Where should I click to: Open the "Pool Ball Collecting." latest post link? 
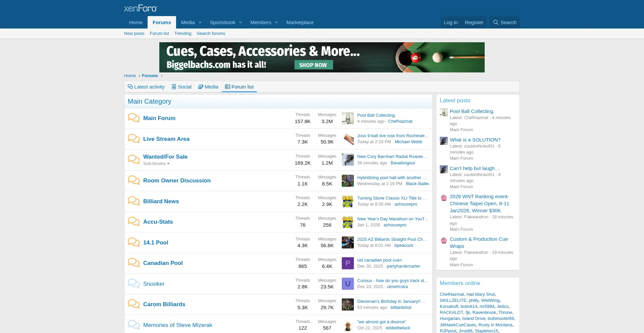(472, 111)
